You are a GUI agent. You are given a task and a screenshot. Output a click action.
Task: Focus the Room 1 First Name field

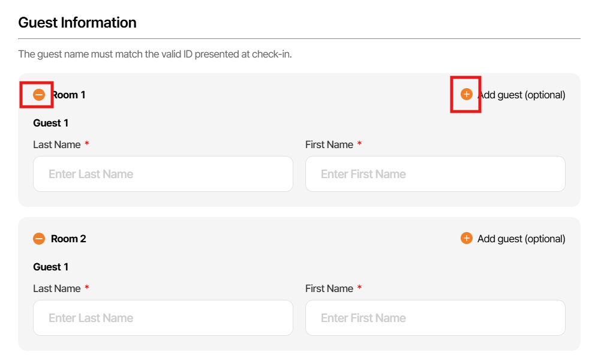click(x=435, y=174)
